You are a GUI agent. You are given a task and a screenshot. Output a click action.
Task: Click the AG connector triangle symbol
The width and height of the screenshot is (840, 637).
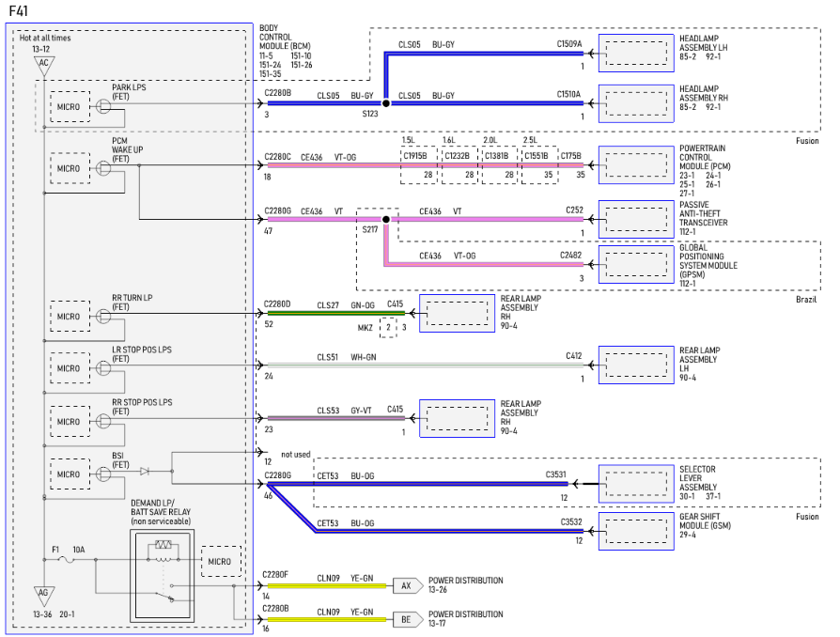point(44,596)
